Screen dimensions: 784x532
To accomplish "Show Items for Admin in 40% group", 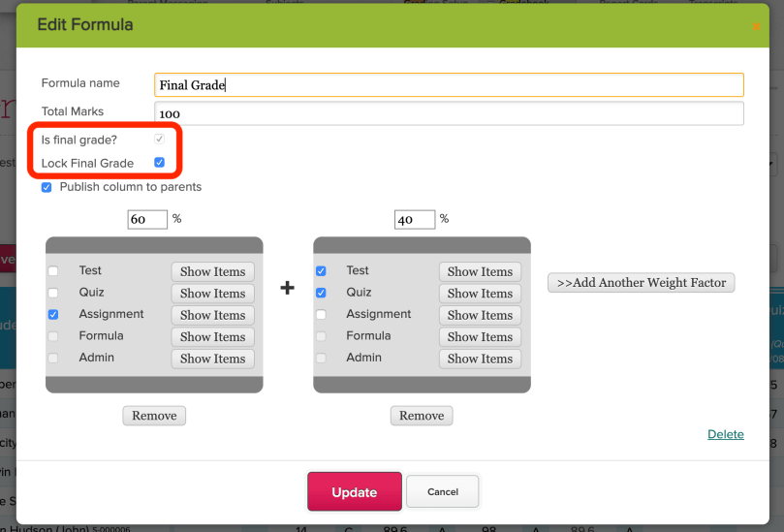I will [x=480, y=359].
